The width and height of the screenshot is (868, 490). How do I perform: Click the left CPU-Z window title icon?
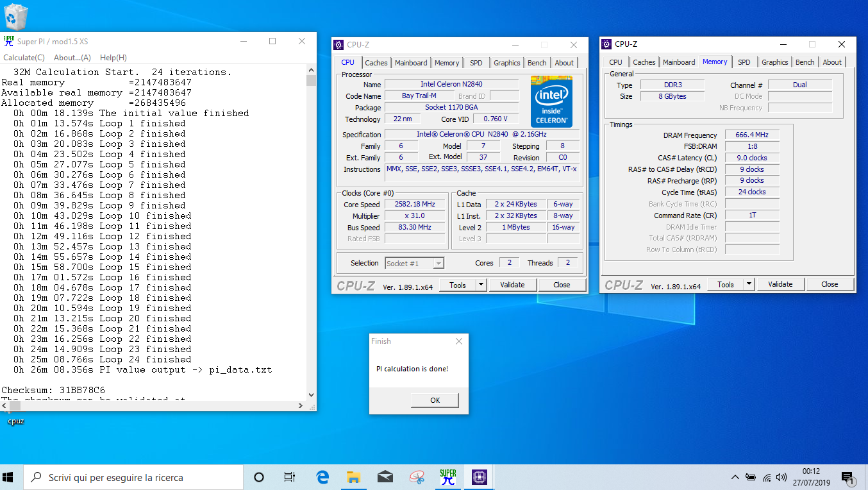pos(339,45)
